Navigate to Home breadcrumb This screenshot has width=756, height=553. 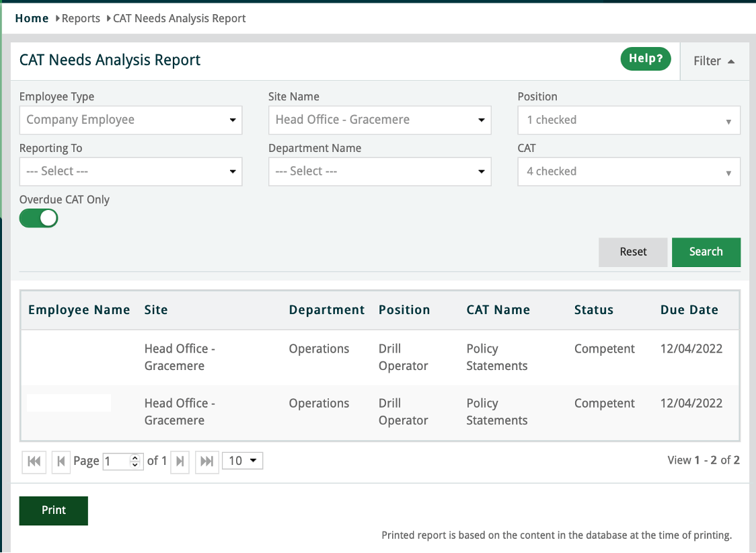click(x=32, y=19)
